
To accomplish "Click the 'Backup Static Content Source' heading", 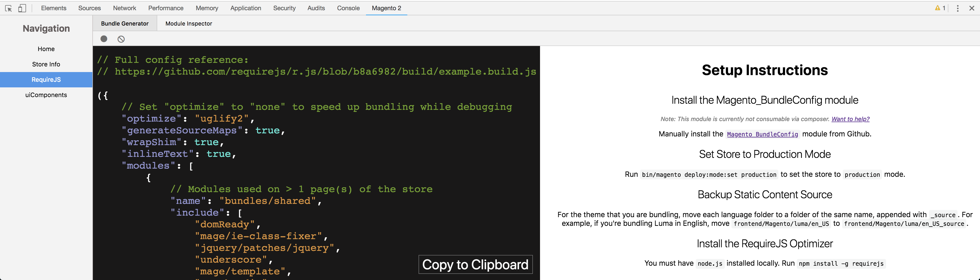I will (x=765, y=195).
